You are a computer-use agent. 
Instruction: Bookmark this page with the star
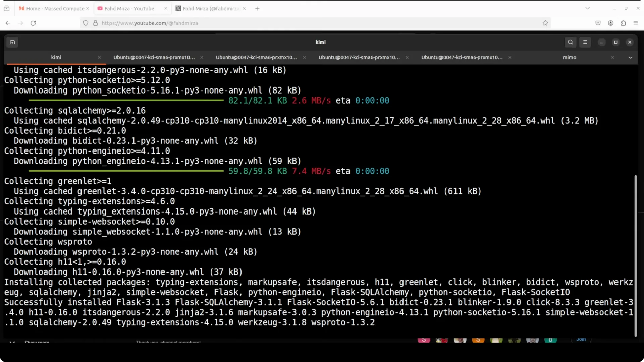pos(545,23)
